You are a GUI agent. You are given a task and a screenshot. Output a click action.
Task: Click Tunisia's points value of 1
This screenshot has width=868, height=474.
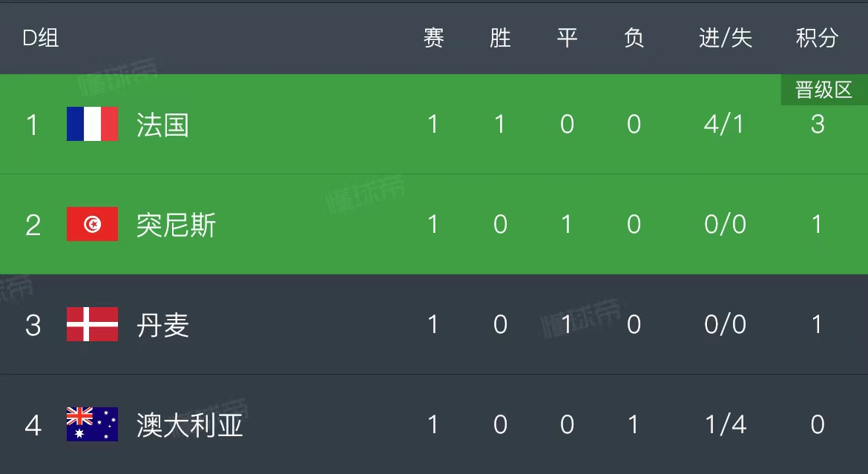(x=816, y=225)
